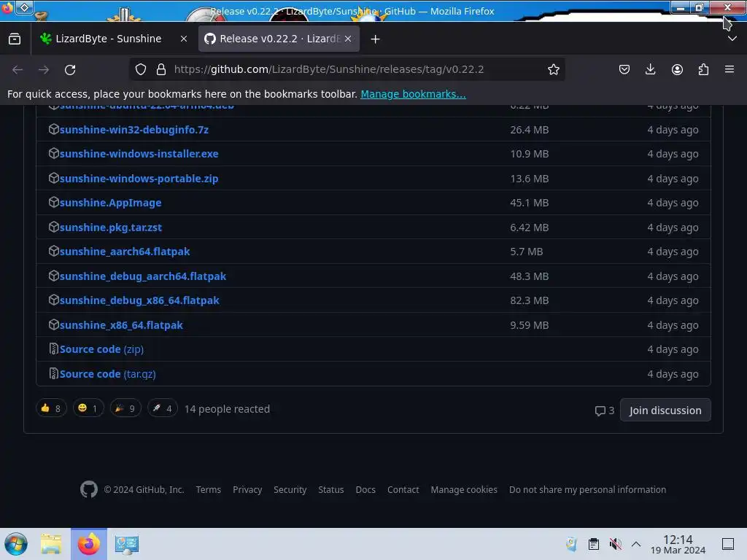Open the file manager from taskbar
The image size is (747, 560).
pos(51,544)
